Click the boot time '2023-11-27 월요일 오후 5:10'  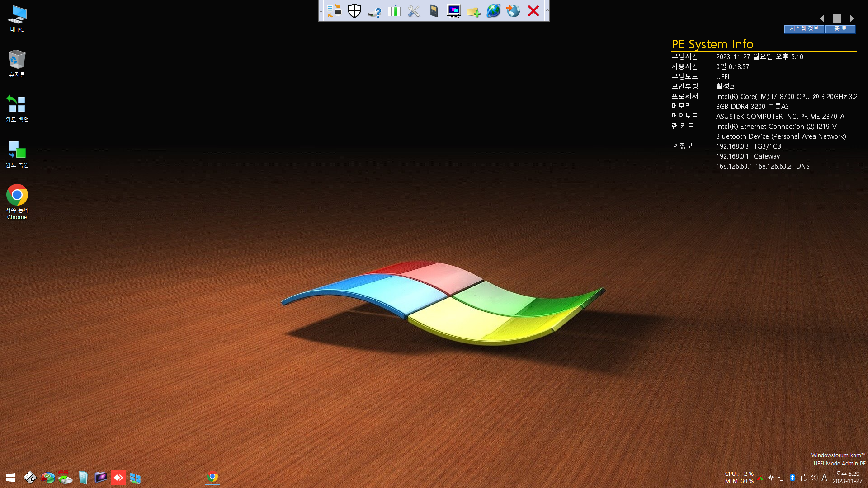pyautogui.click(x=759, y=57)
